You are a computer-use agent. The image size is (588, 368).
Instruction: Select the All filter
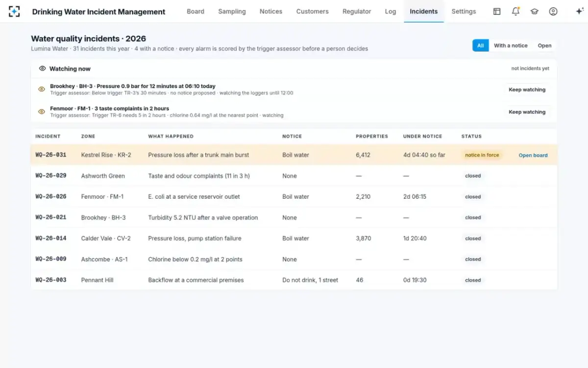tap(480, 46)
